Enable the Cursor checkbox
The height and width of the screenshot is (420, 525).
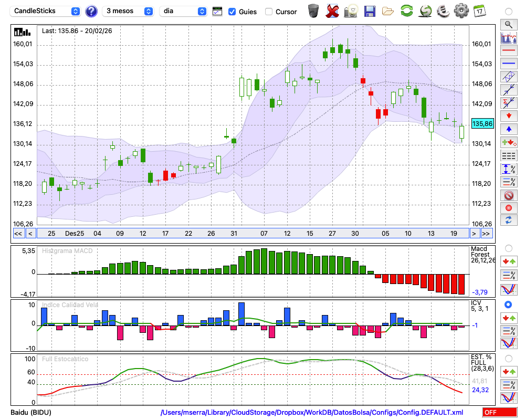point(269,12)
